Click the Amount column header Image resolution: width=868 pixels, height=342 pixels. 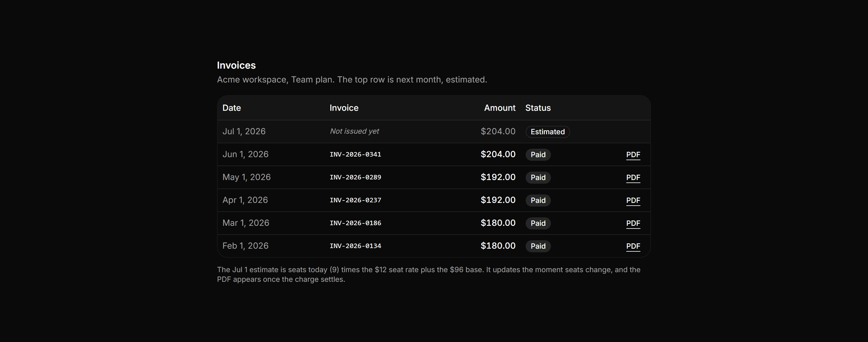[500, 108]
